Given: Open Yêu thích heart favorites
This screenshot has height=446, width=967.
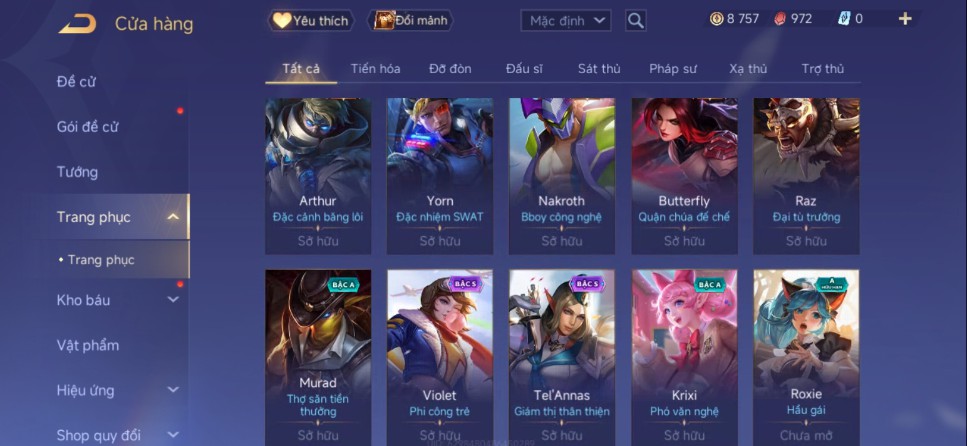Looking at the screenshot, I should coord(311,21).
